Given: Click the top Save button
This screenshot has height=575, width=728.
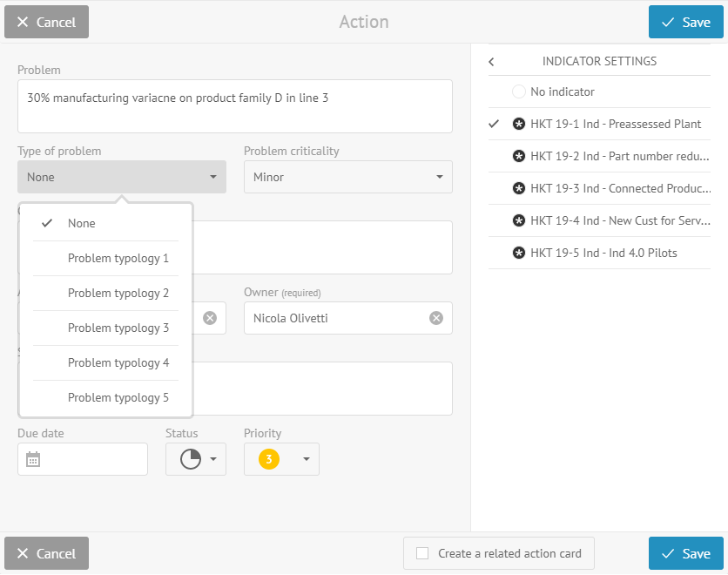Looking at the screenshot, I should pos(685,22).
